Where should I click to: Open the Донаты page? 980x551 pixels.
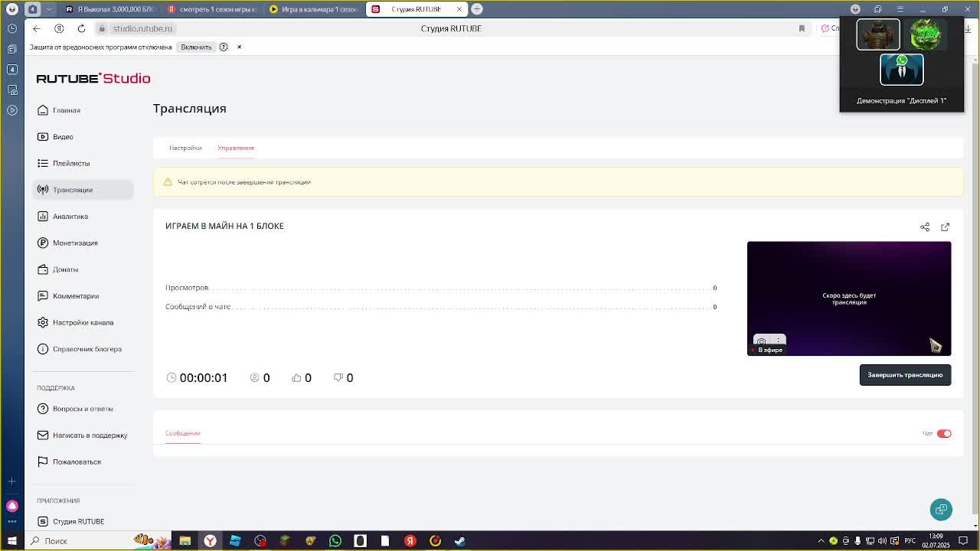tap(65, 269)
